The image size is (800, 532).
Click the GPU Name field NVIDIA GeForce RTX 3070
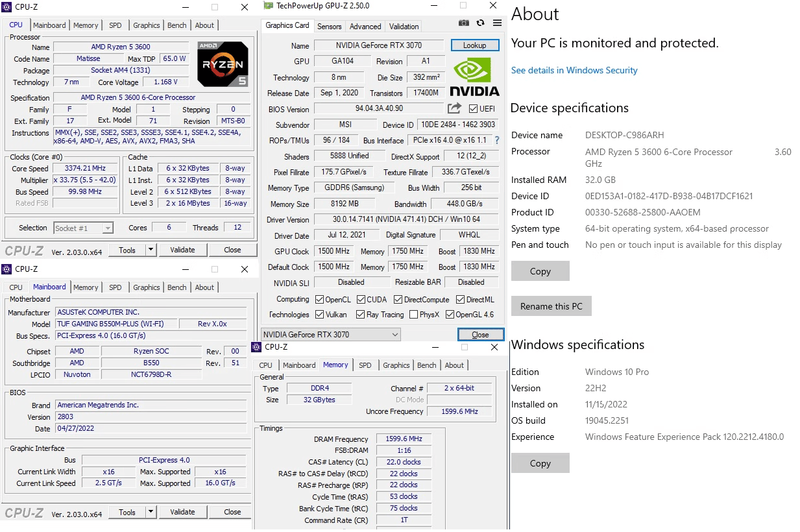(x=379, y=45)
